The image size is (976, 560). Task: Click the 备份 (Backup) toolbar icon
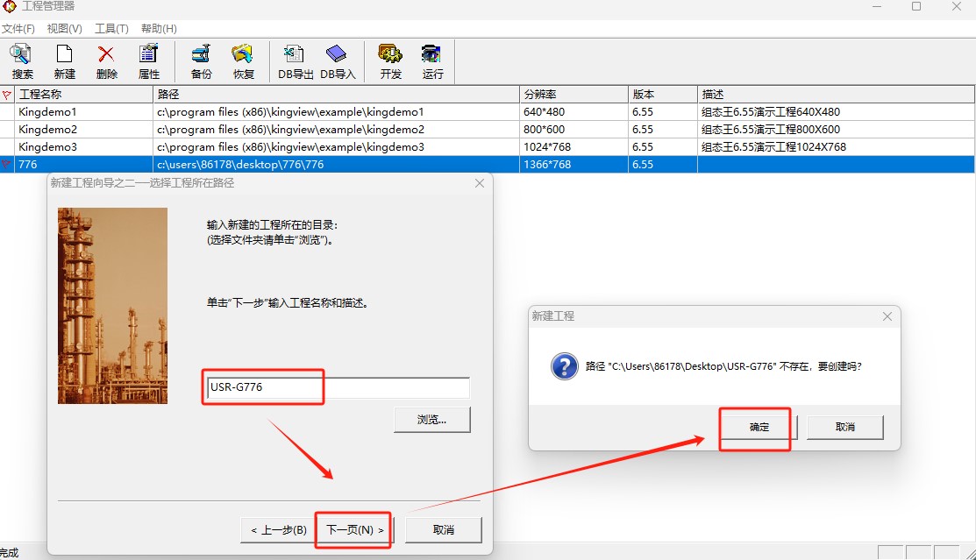tap(201, 61)
